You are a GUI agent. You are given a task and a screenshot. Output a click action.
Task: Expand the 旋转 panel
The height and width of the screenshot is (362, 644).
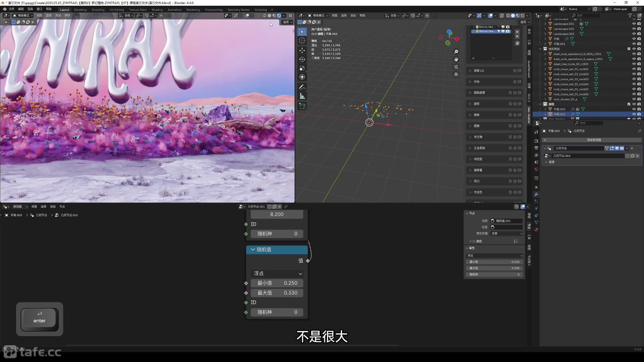[x=494, y=104]
